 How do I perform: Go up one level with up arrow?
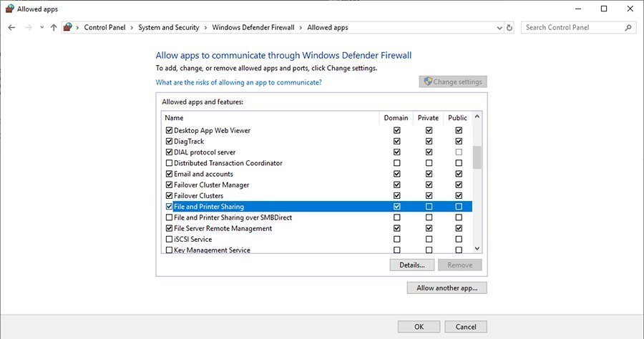[x=54, y=27]
